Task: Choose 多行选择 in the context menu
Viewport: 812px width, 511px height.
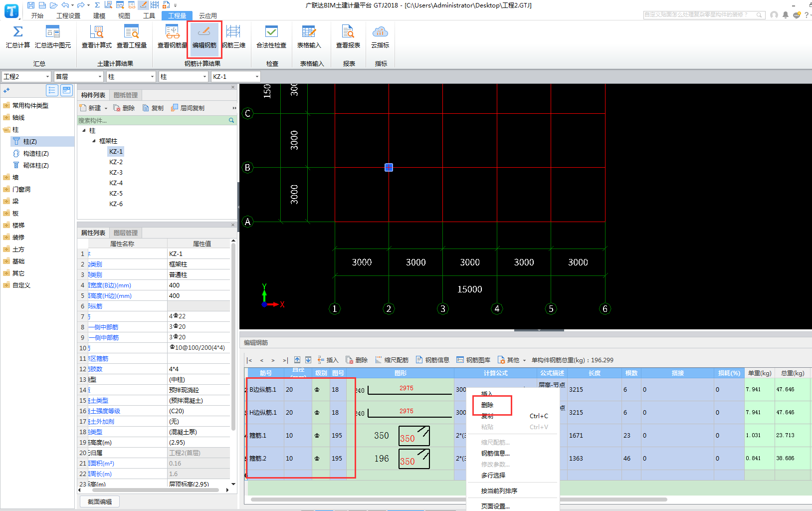Action: (x=493, y=475)
